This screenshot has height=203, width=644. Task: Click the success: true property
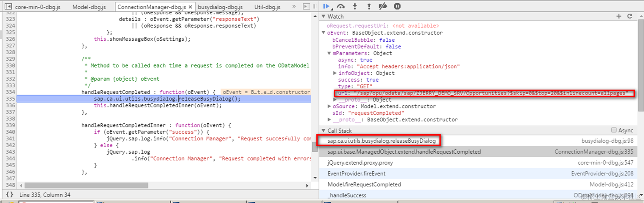point(358,80)
